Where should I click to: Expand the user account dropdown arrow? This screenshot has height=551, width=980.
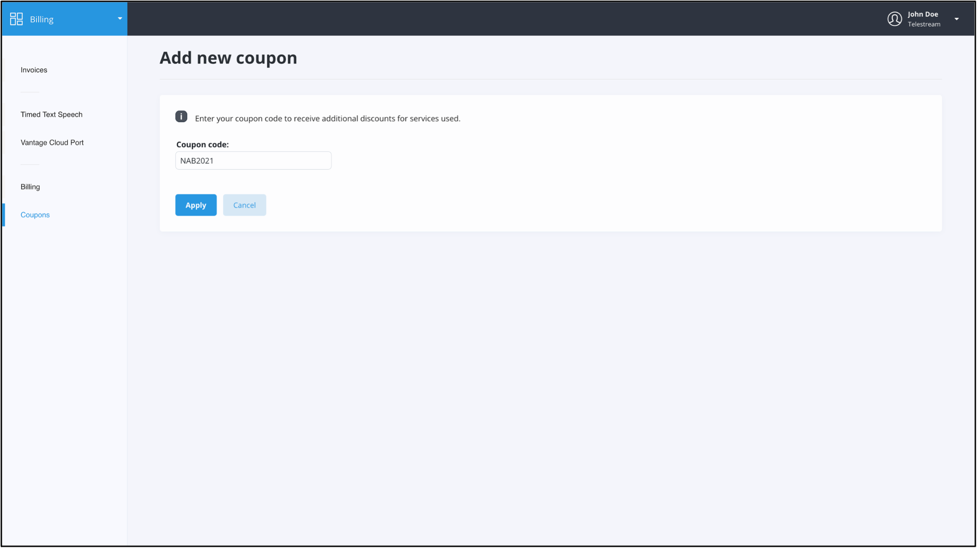(956, 19)
